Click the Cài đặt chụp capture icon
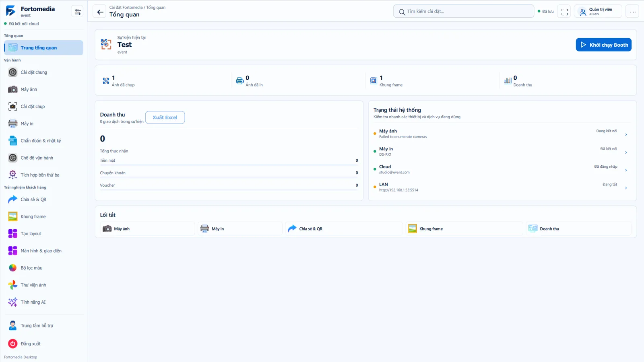Image resolution: width=644 pixels, height=362 pixels. (13, 107)
